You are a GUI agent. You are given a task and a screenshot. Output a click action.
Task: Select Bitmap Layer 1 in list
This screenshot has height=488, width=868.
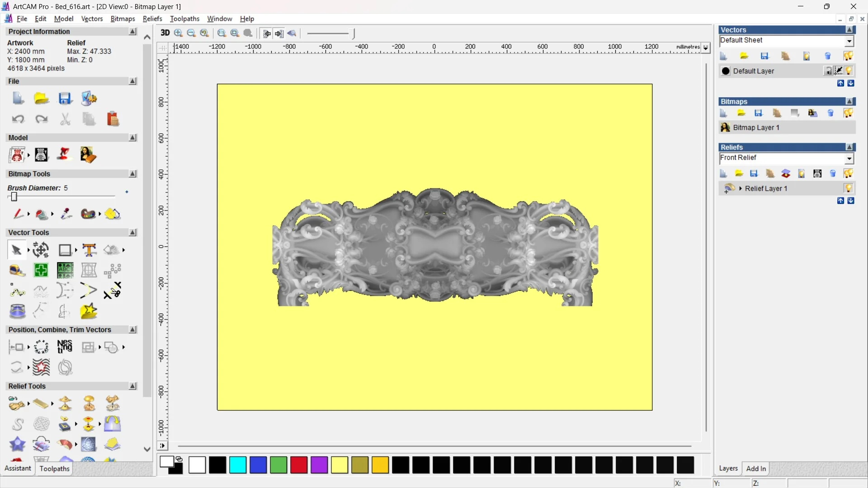[x=756, y=127]
